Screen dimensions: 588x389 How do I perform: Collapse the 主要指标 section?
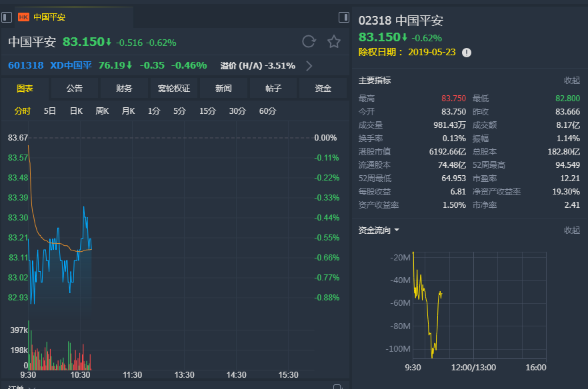pos(572,80)
